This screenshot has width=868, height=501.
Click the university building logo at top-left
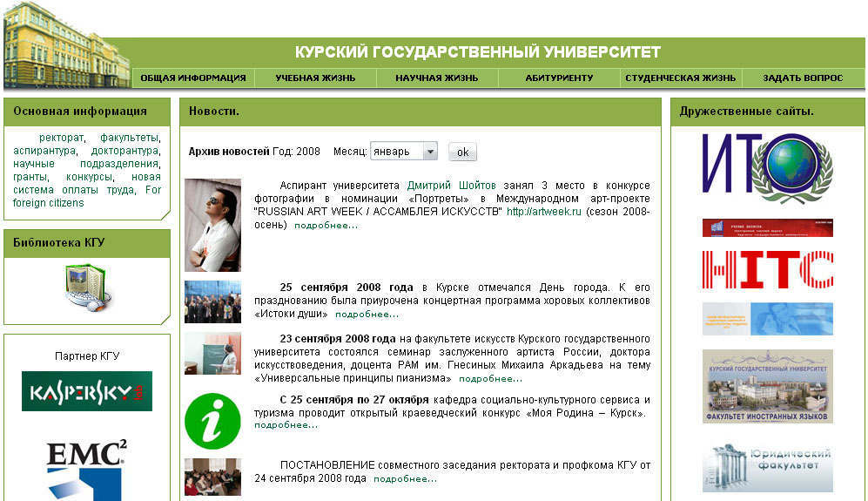pyautogui.click(x=65, y=44)
